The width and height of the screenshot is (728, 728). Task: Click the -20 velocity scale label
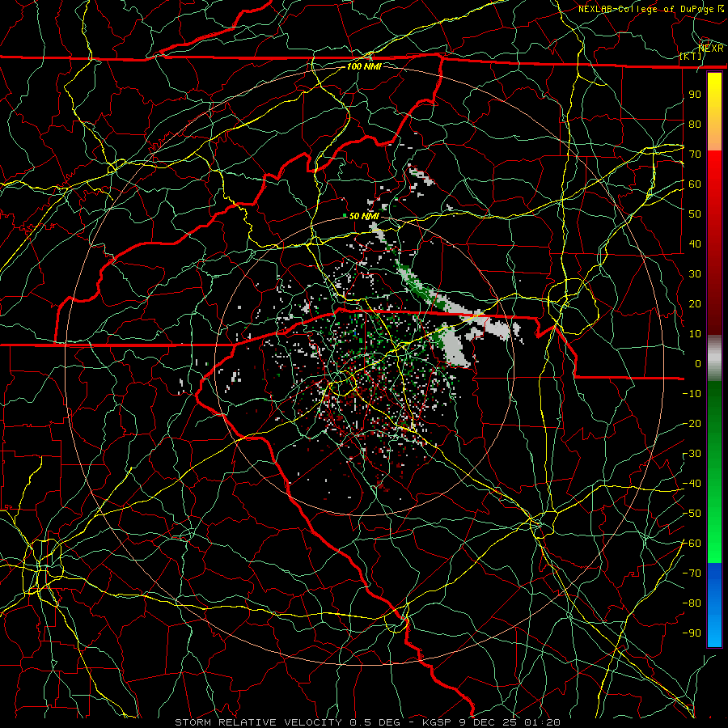click(x=692, y=423)
